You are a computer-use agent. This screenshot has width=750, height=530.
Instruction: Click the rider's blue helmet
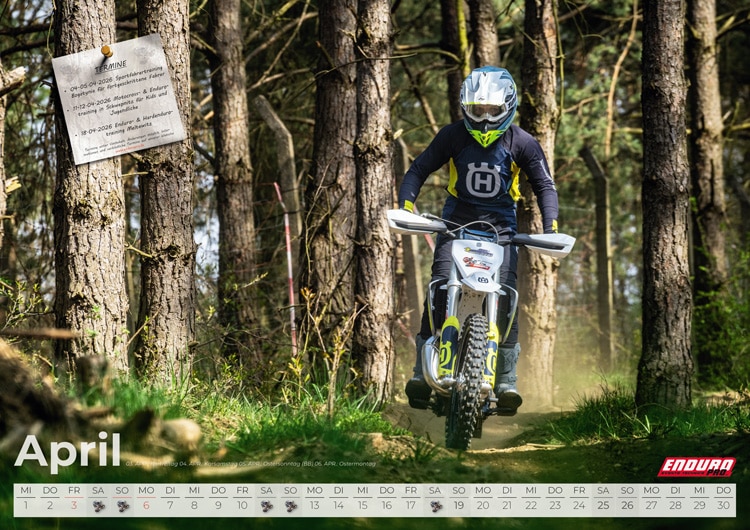click(488, 97)
